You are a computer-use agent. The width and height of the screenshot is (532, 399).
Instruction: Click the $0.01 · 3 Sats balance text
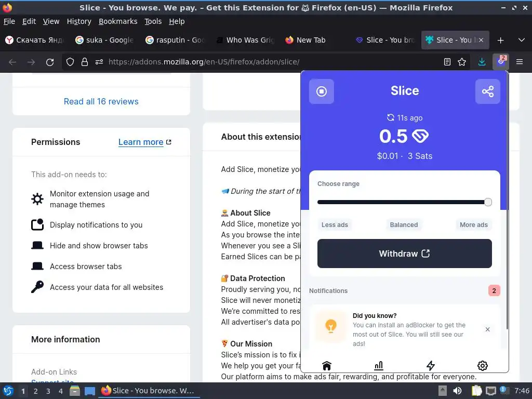tap(404, 156)
